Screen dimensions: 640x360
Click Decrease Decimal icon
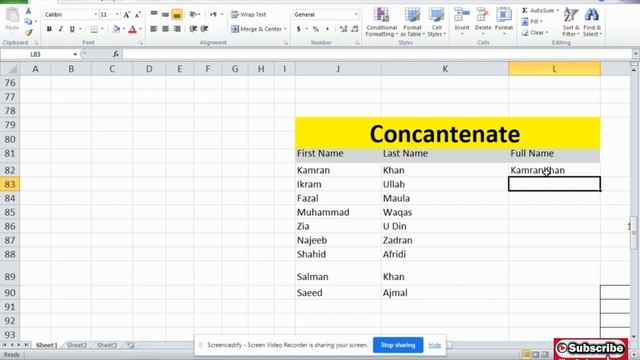(x=355, y=29)
